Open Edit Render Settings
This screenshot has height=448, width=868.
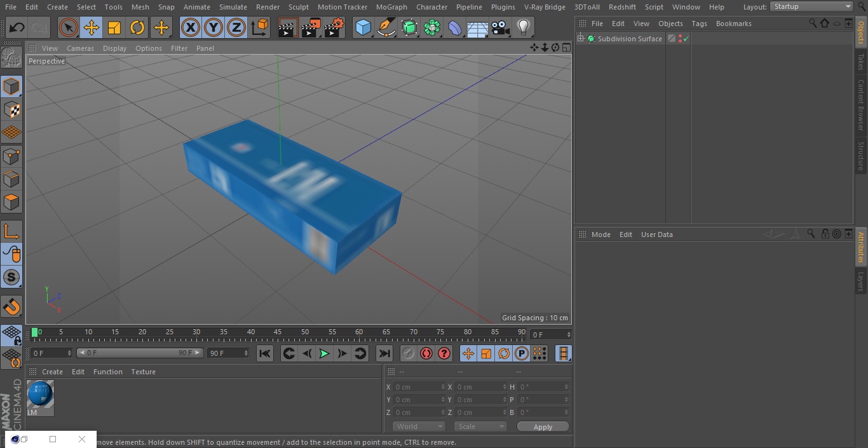334,27
